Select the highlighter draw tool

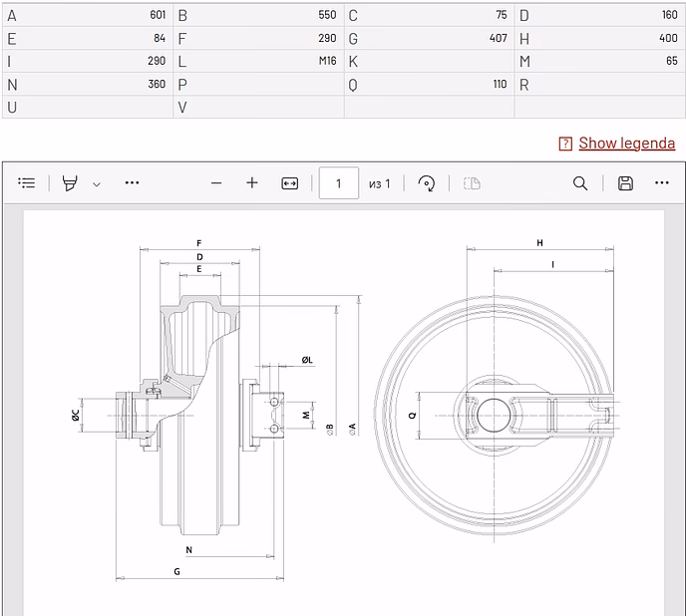pos(70,182)
